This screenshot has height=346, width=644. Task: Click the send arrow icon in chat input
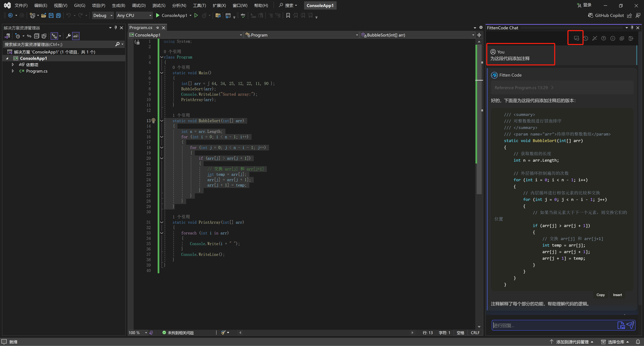pos(631,325)
